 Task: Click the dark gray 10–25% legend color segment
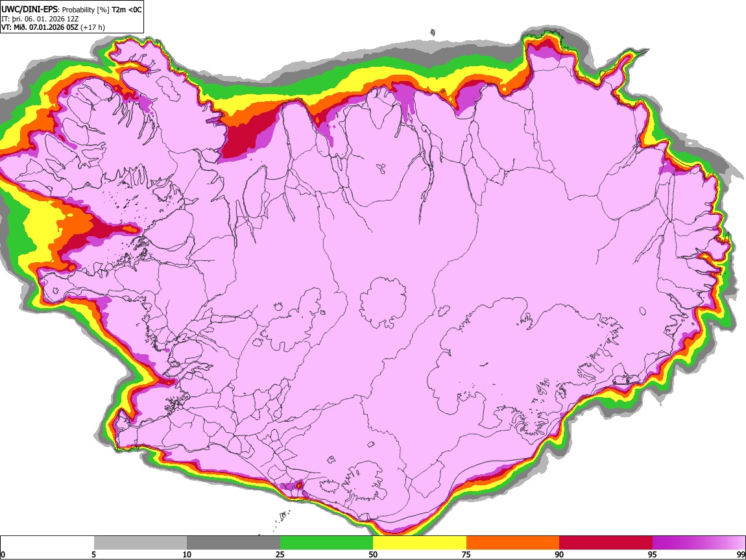coord(234,543)
